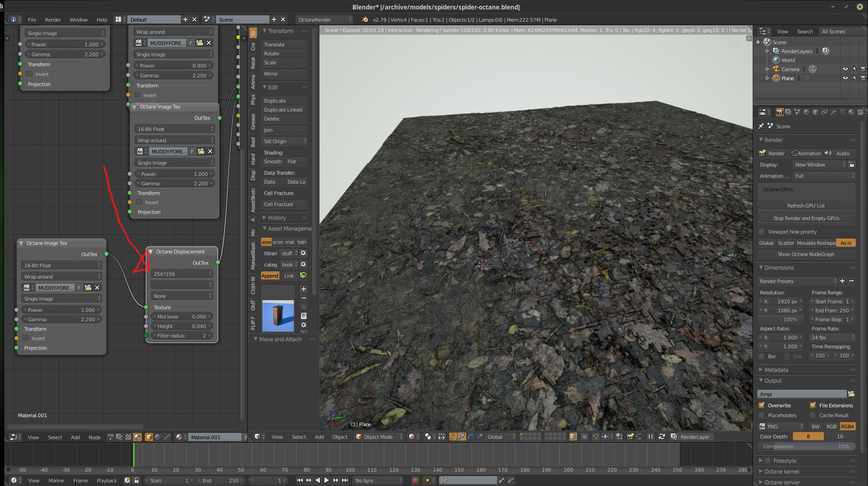The width and height of the screenshot is (868, 486).
Task: Open the Object Mode dropdown
Action: pyautogui.click(x=378, y=436)
